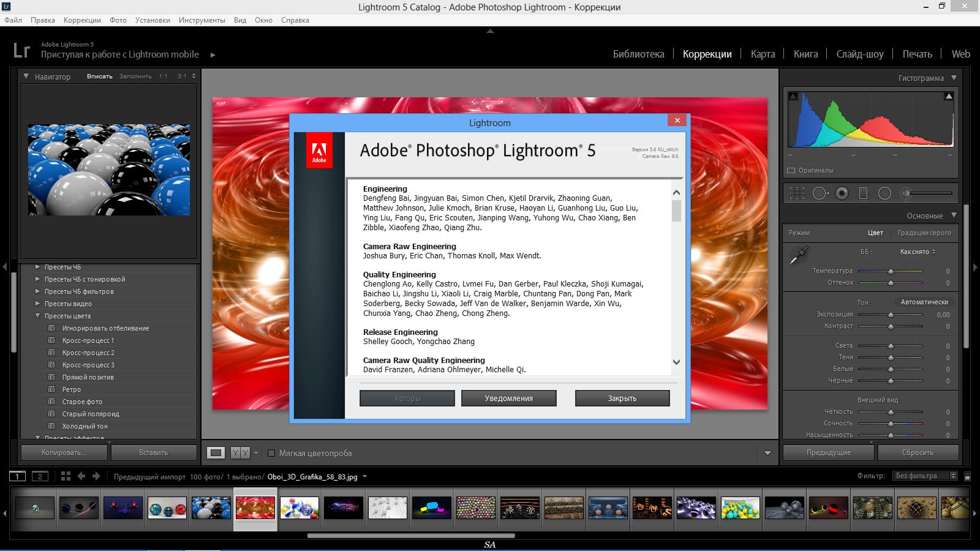Close the Lightroom about dialog
The image size is (980, 551).
click(677, 121)
